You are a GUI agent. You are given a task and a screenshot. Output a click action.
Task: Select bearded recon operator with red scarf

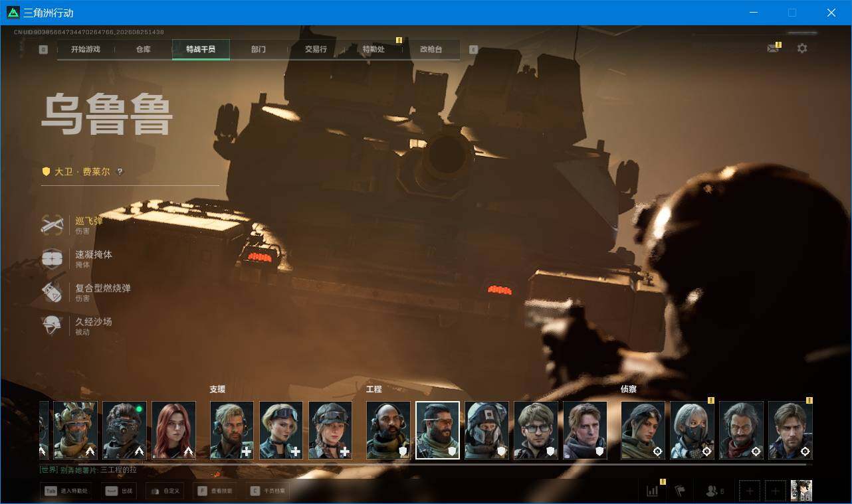point(741,430)
